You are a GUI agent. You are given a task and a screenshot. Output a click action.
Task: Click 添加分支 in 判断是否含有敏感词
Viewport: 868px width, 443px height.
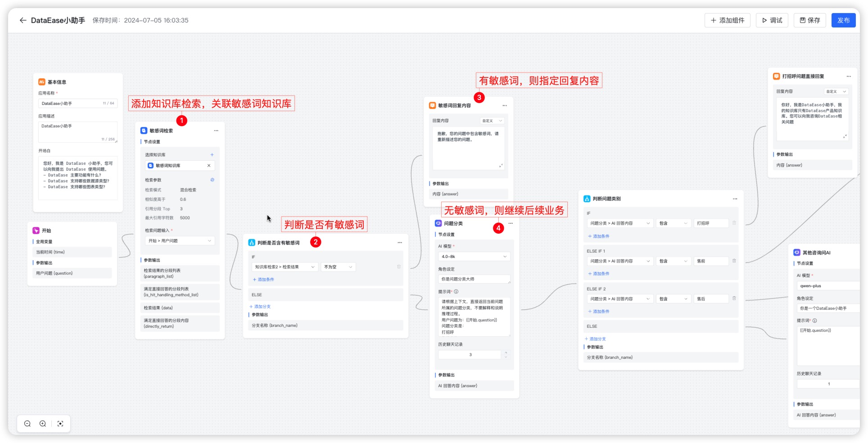260,307
